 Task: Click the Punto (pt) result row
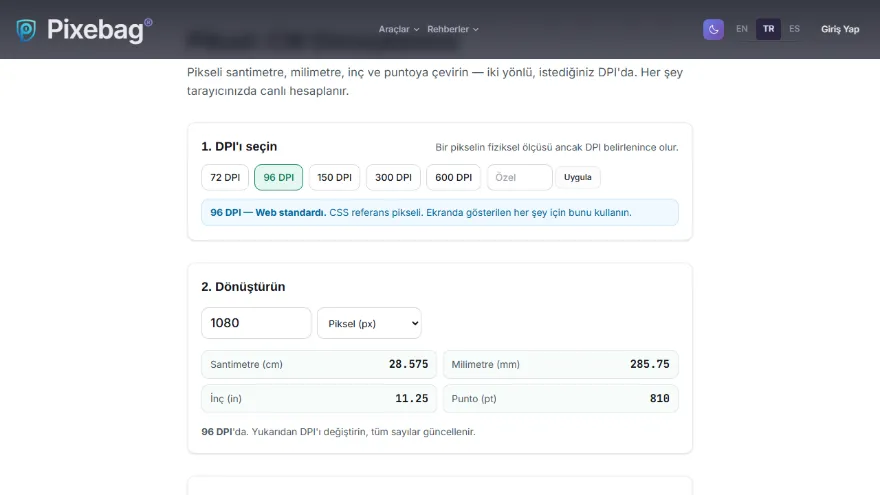[561, 398]
